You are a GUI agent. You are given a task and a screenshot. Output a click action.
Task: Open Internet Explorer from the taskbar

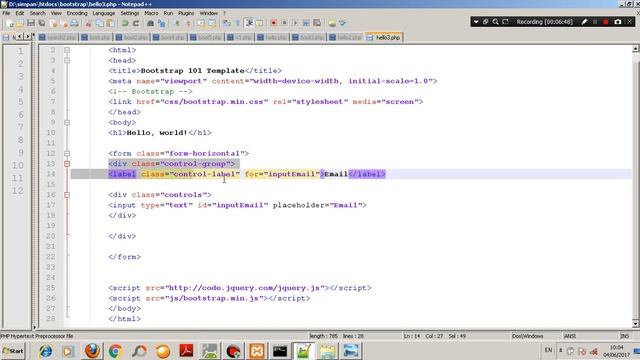tap(46, 351)
